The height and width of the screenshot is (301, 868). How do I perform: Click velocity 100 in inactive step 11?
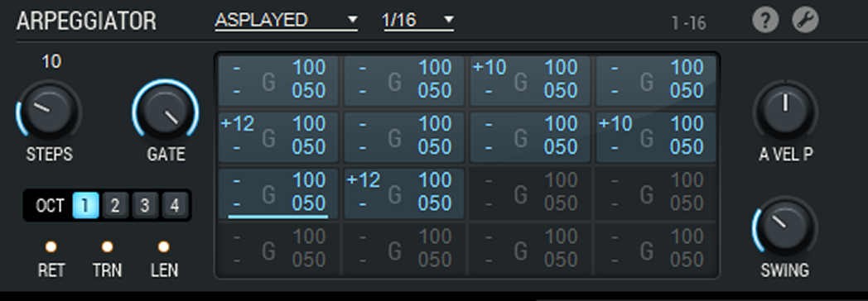point(561,180)
